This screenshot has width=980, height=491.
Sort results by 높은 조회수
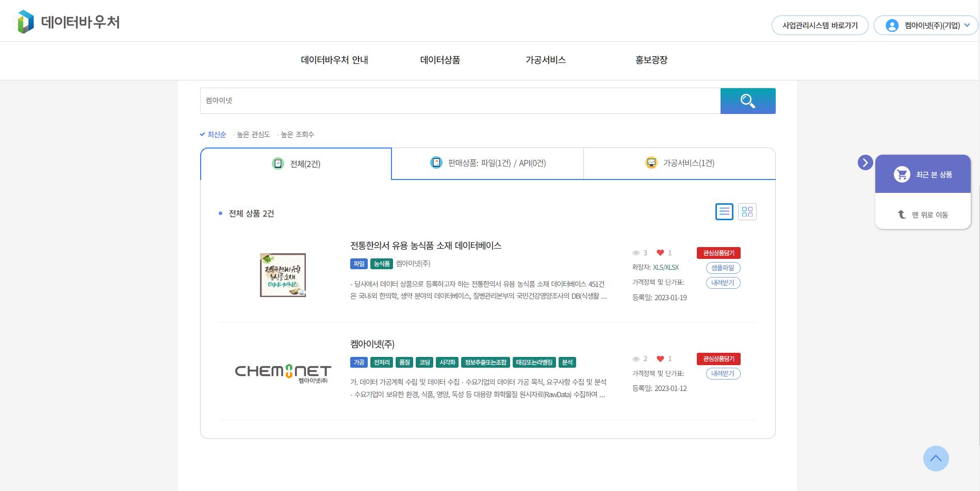pyautogui.click(x=297, y=135)
